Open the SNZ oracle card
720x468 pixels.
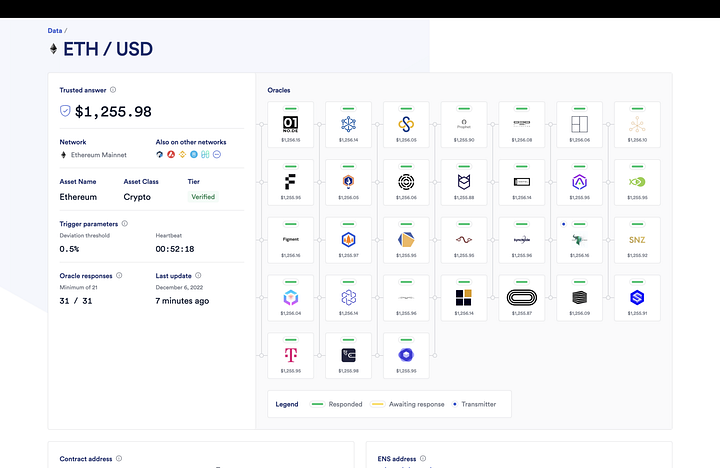637,240
